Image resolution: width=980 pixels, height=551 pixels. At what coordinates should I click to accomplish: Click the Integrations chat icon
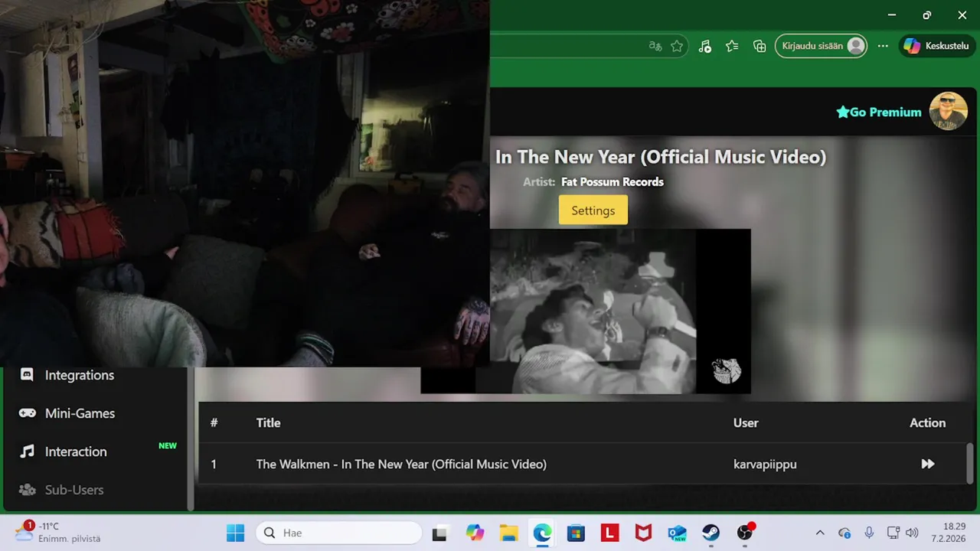27,375
